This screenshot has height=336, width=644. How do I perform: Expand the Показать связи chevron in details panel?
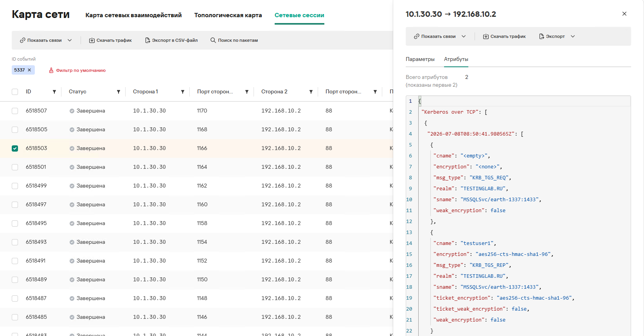coord(464,36)
